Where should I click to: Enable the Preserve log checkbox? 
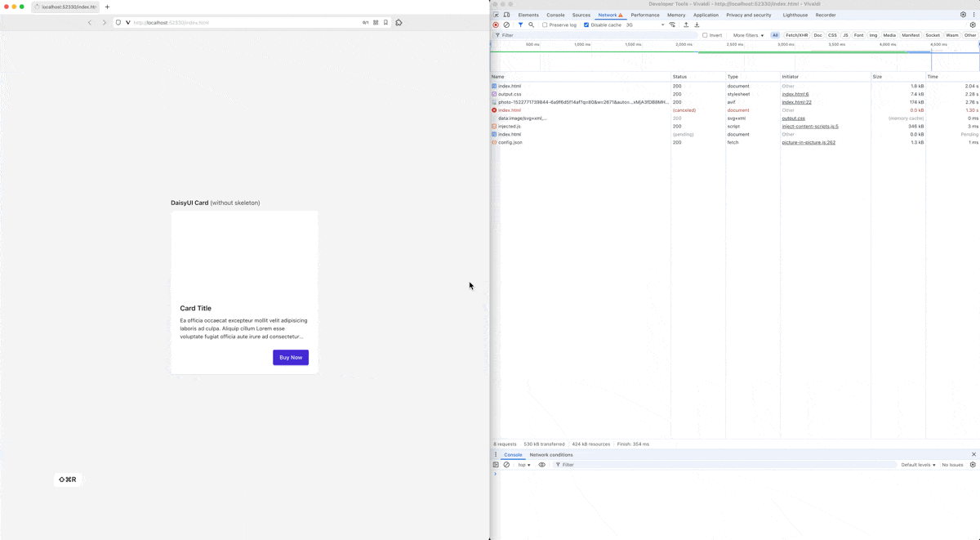point(545,25)
